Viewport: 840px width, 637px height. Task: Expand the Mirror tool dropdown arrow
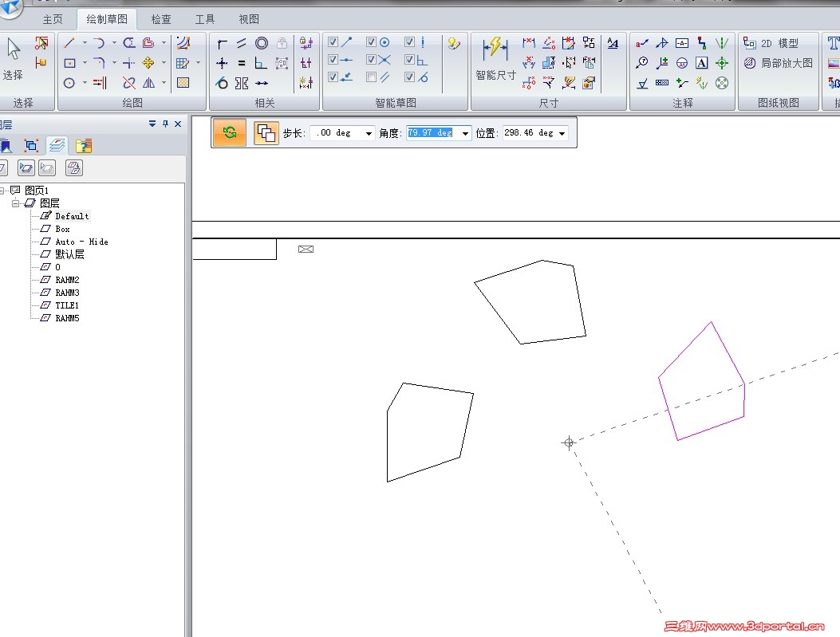(164, 83)
